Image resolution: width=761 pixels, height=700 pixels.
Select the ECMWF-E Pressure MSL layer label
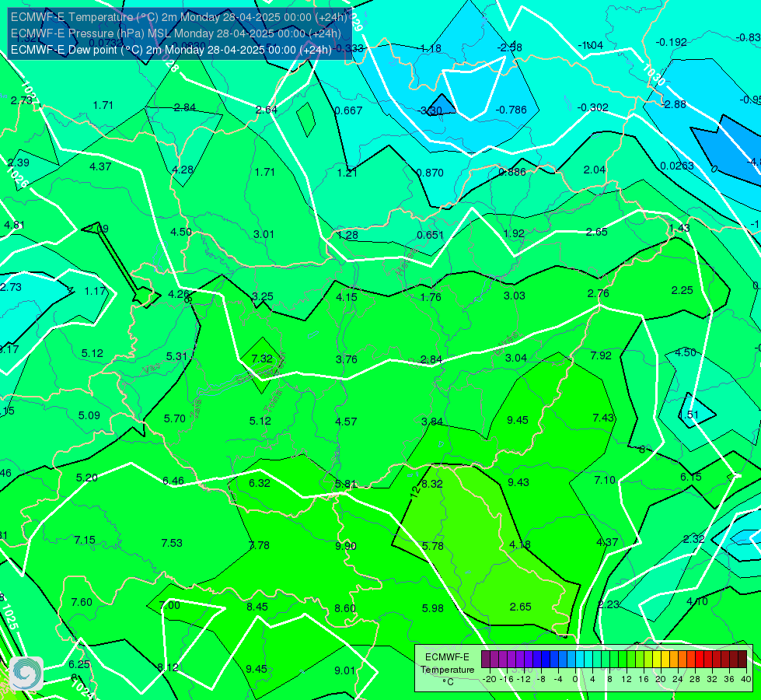[176, 33]
